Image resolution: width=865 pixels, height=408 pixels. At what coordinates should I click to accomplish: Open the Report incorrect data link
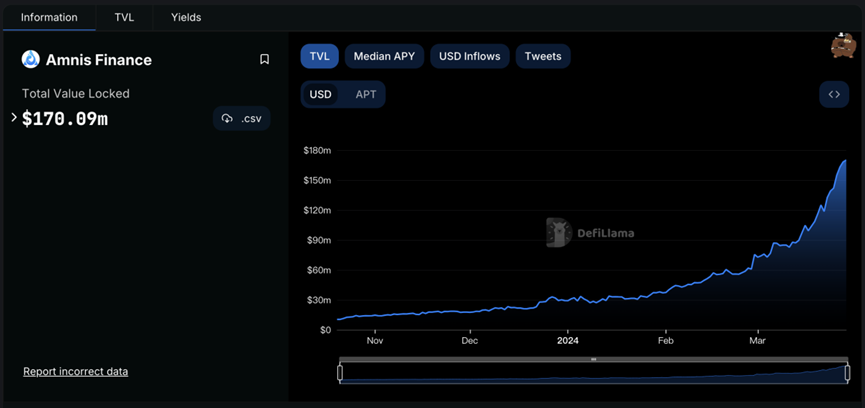pyautogui.click(x=76, y=372)
